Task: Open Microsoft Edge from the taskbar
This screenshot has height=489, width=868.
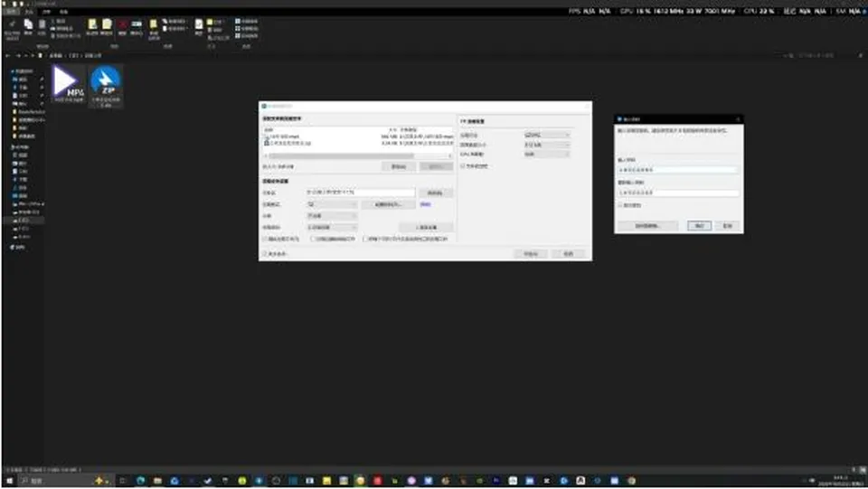Action: point(140,481)
